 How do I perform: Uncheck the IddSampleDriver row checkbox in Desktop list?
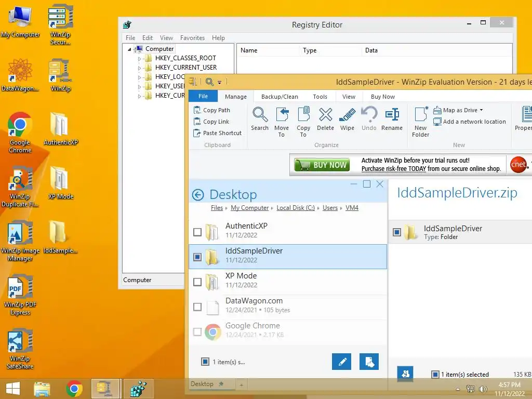pyautogui.click(x=197, y=257)
